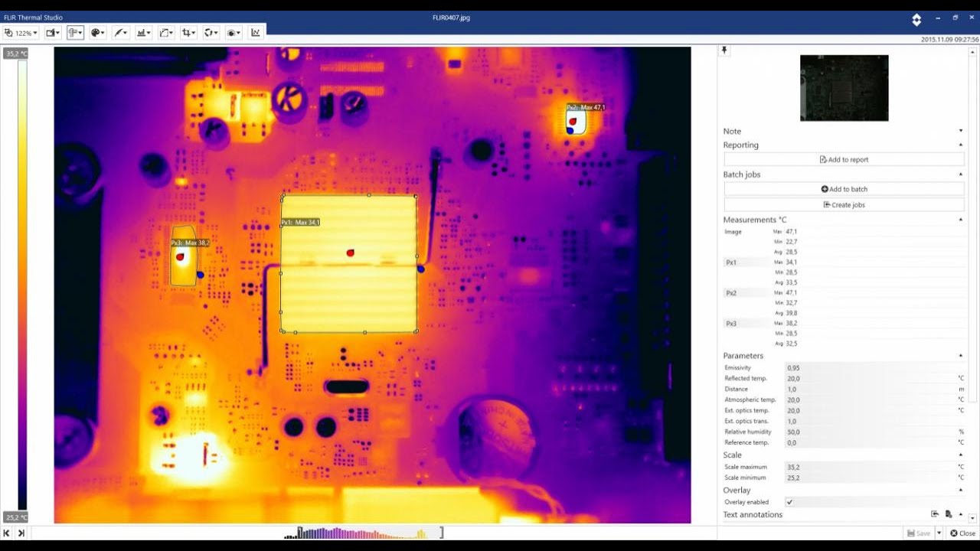The image size is (980, 551).
Task: Select the measurement flag tool
Action: click(75, 33)
